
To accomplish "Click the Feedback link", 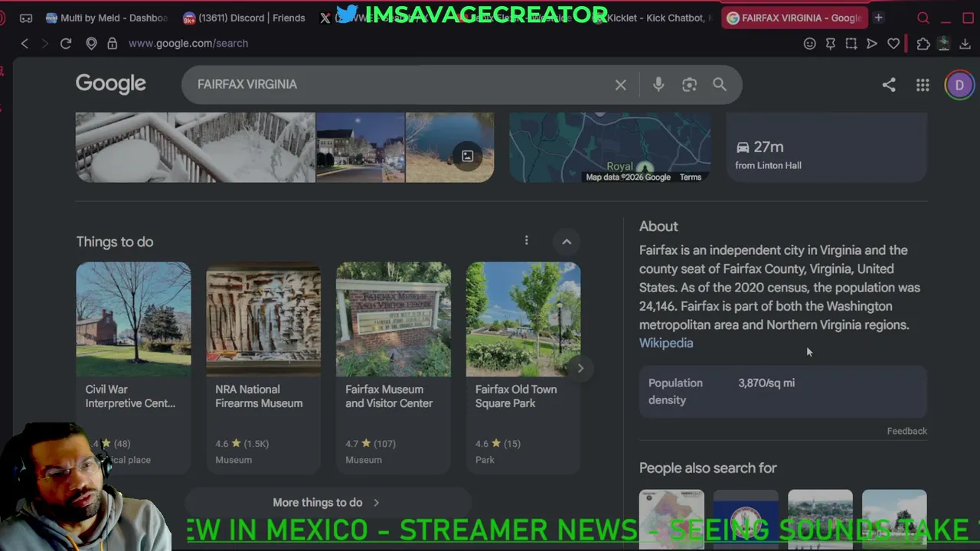I will (907, 431).
